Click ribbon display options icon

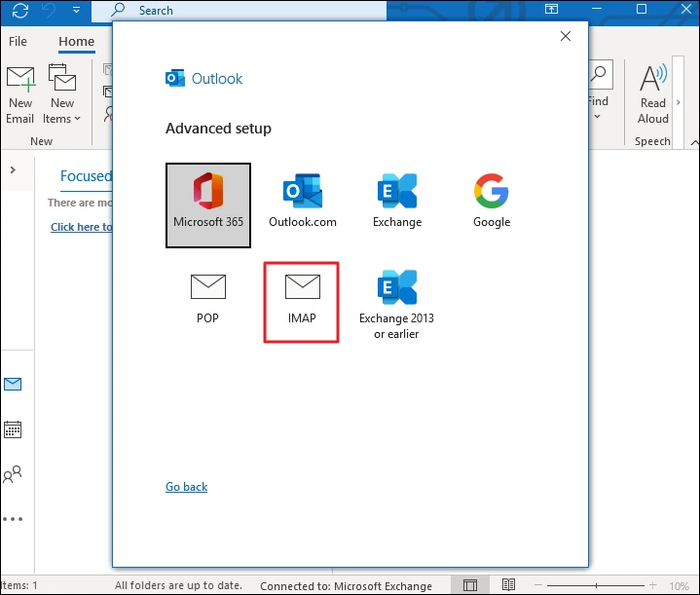pyautogui.click(x=551, y=10)
